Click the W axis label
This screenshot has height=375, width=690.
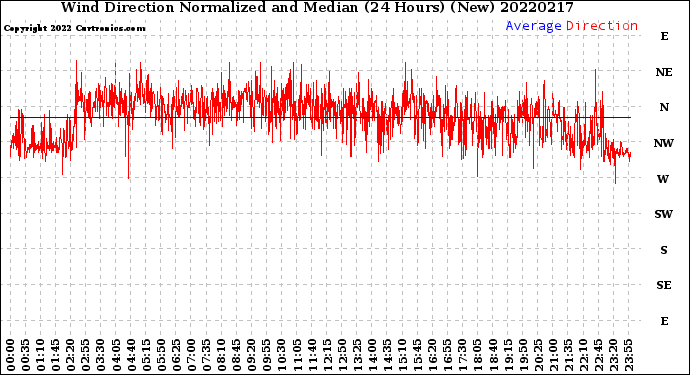[x=663, y=179]
